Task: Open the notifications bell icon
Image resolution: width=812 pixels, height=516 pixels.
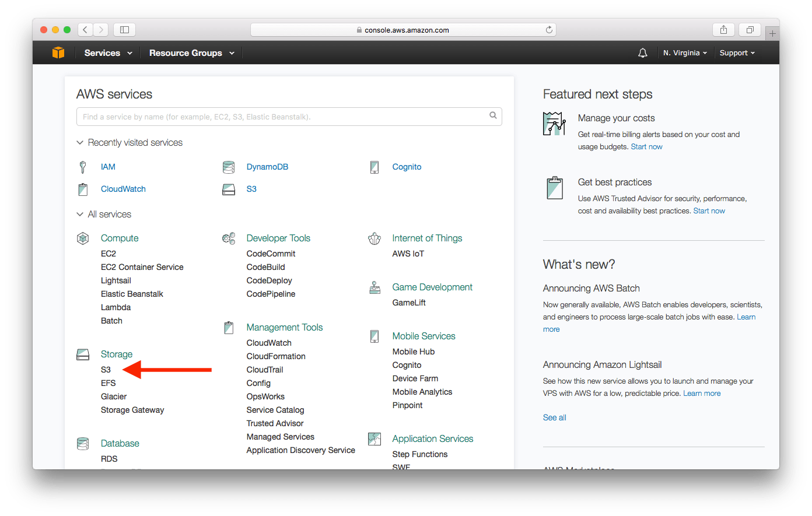Action: [642, 52]
